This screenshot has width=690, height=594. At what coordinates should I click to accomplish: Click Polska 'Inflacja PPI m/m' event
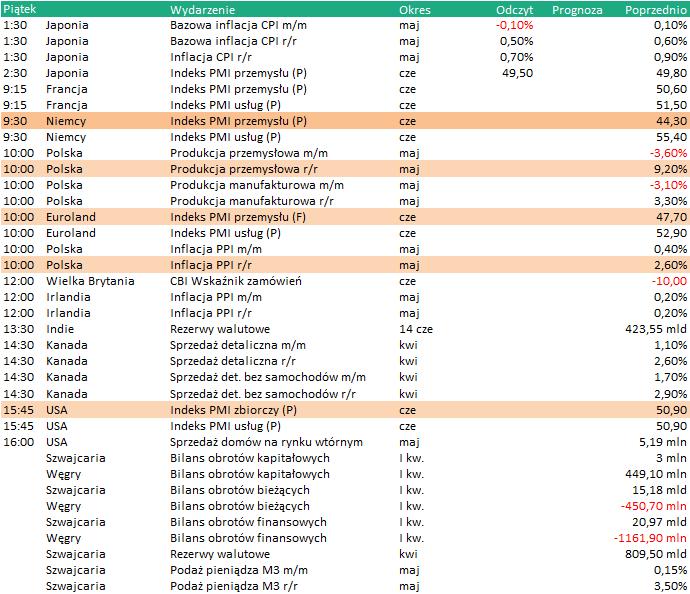click(x=216, y=249)
